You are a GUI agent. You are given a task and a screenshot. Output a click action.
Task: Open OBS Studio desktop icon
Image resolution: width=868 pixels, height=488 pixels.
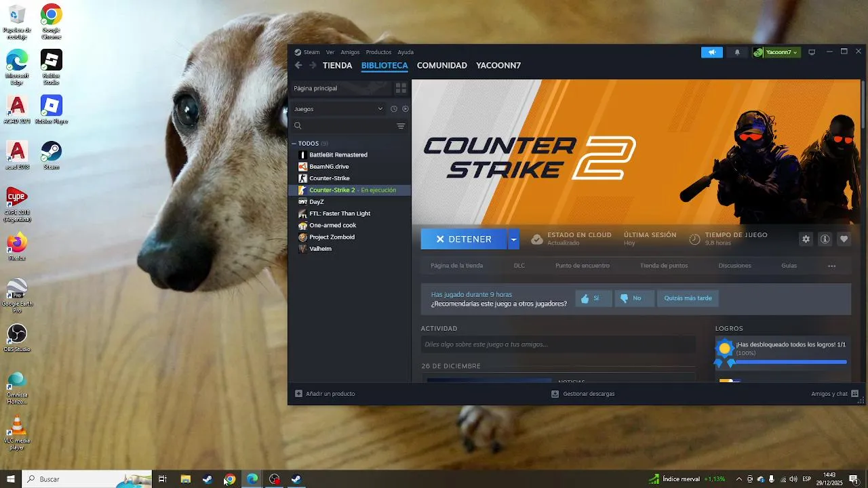tap(17, 338)
